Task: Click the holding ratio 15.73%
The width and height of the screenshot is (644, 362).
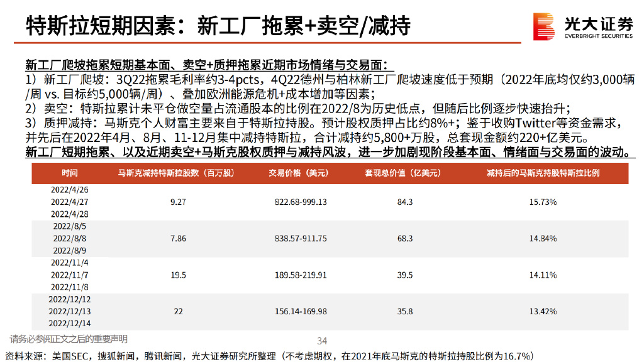Action: point(543,202)
